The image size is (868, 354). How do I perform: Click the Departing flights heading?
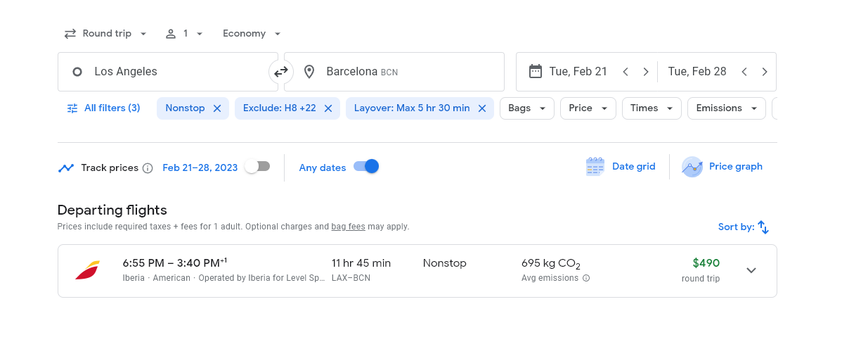click(112, 210)
